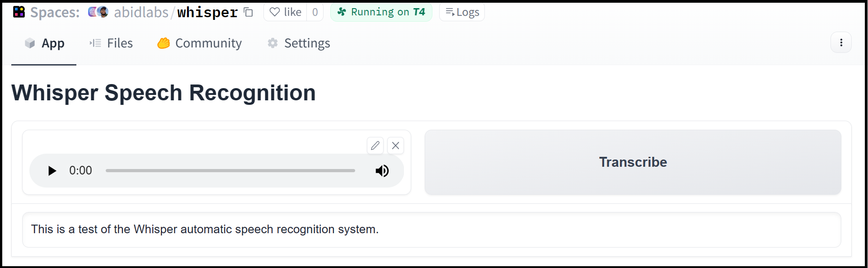Viewport: 868px width, 268px height.
Task: Go to the Settings tab
Action: (x=299, y=43)
